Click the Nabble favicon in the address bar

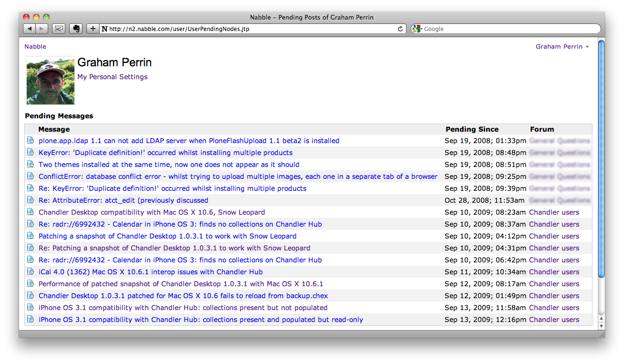pos(104,29)
